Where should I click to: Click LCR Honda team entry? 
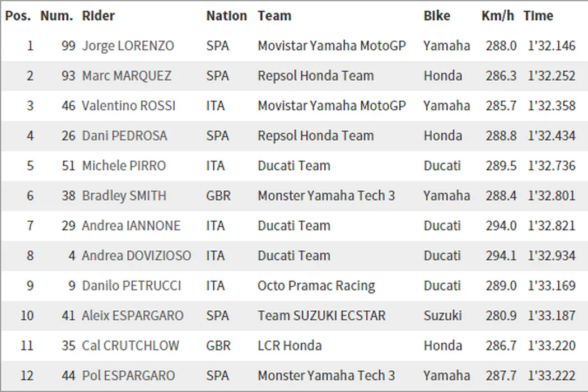(290, 346)
